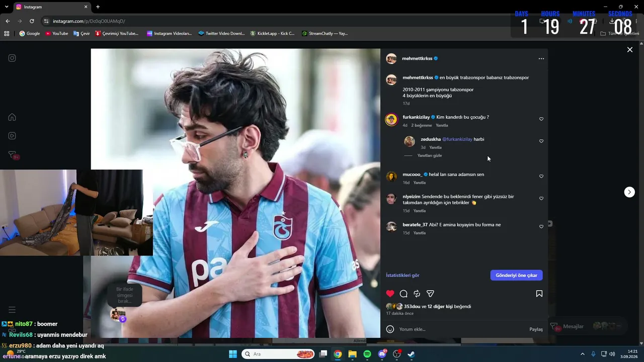Image resolution: width=644 pixels, height=362 pixels.
Task: Open the @furkankizilay mention in reply
Action: tap(457, 139)
